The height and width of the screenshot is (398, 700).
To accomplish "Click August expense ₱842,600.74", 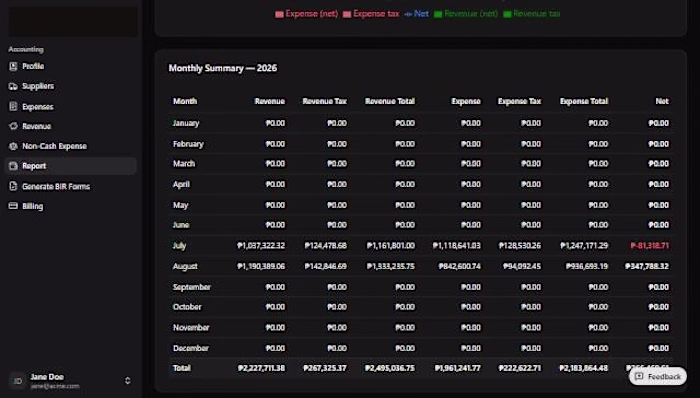I will [459, 266].
